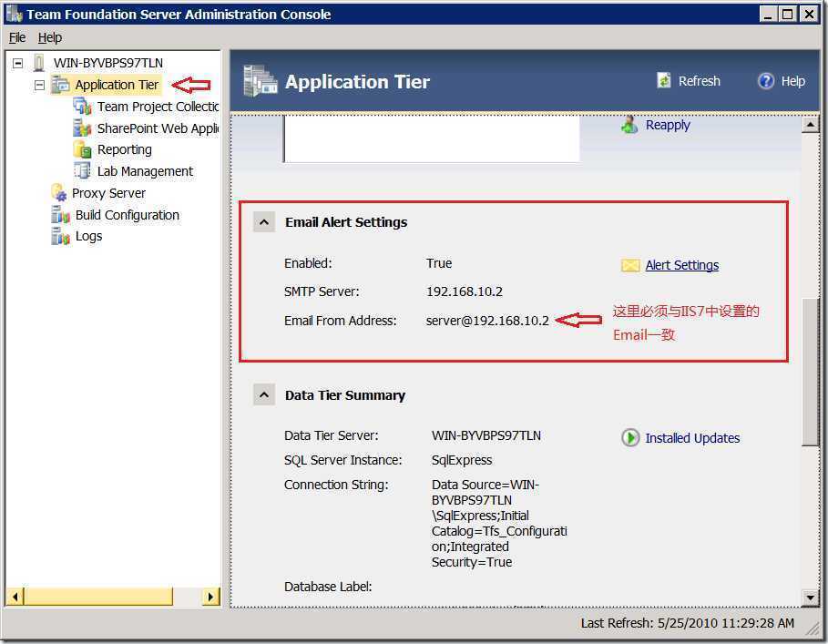Screen dimensions: 828x644
Task: Click the Alert Settings envelope icon
Action: 630,265
